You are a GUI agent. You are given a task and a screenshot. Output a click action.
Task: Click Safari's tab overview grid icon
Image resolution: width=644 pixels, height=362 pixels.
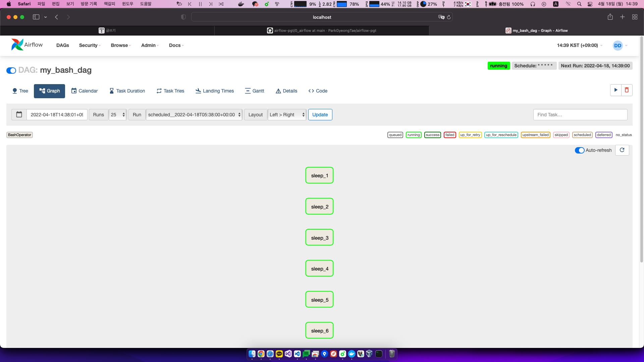coord(635,17)
